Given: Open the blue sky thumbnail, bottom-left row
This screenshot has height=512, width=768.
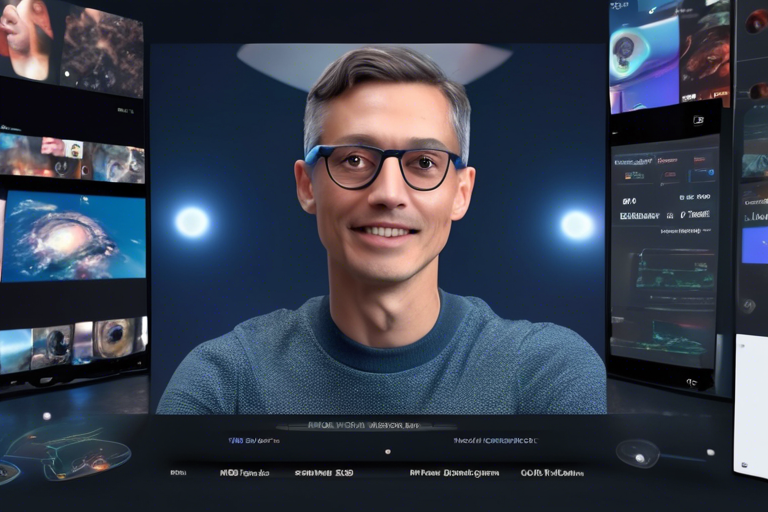Looking at the screenshot, I should 16,352.
